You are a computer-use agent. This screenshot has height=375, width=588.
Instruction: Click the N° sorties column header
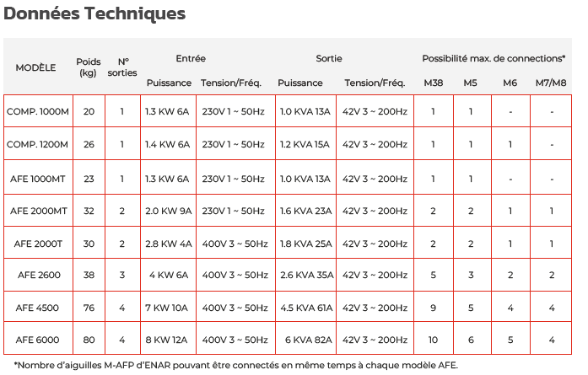point(122,67)
